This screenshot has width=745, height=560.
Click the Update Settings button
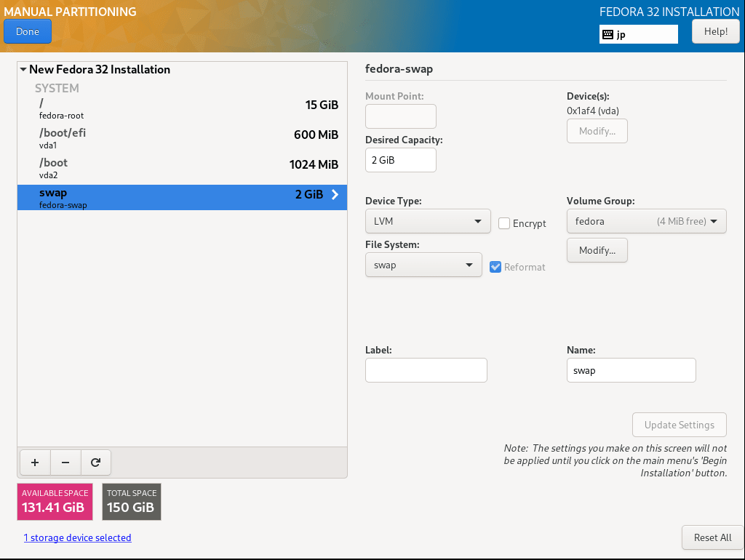(x=679, y=425)
